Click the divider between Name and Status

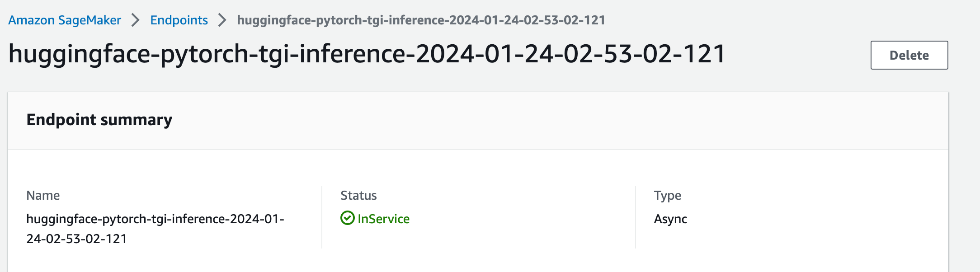[322, 217]
